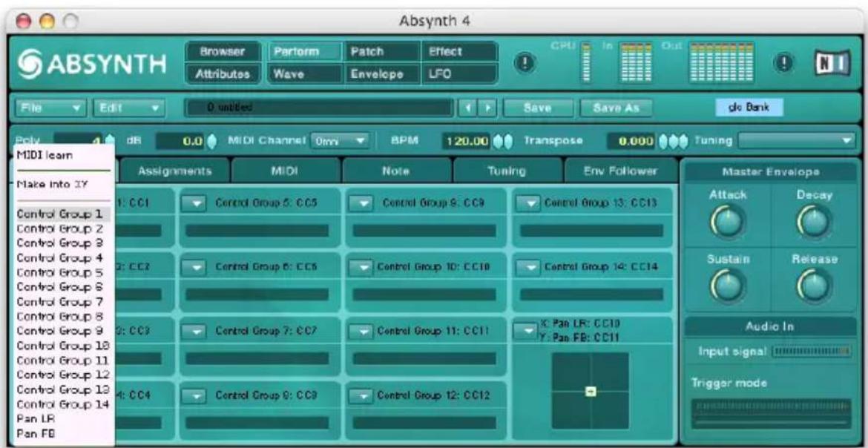Select the Note tab
Image resolution: width=868 pixels, height=448 pixels.
[x=396, y=171]
